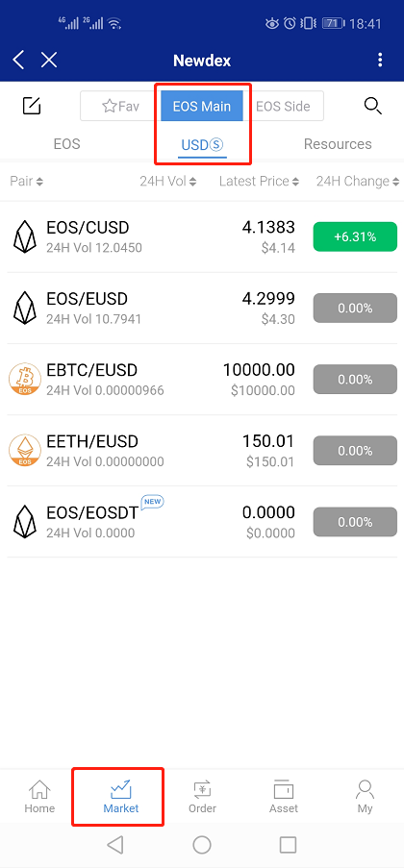Go back using the left arrow

(18, 60)
